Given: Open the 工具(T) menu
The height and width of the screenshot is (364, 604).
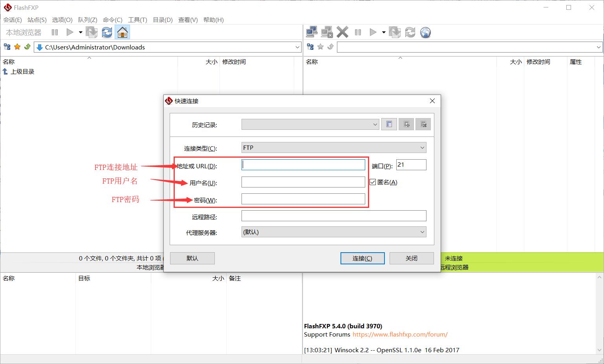Looking at the screenshot, I should tap(137, 20).
